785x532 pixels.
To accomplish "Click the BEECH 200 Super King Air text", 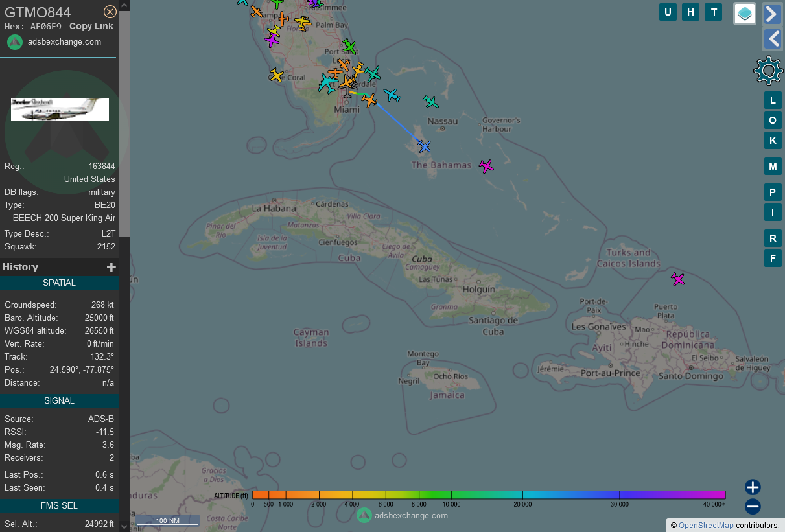I will pos(64,218).
